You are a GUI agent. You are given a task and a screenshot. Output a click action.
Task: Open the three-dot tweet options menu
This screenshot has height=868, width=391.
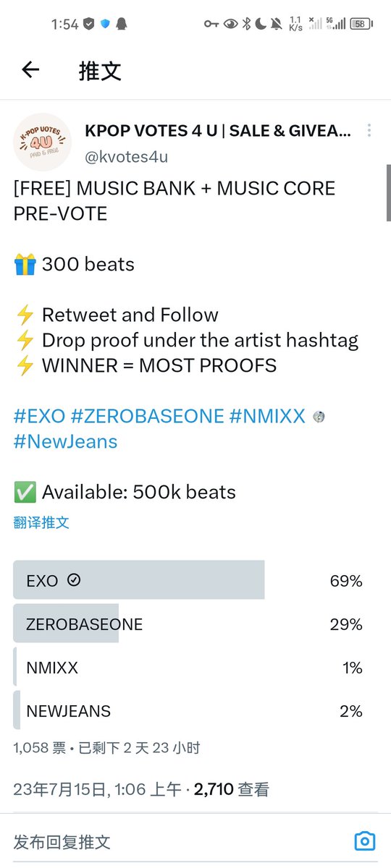point(369,130)
